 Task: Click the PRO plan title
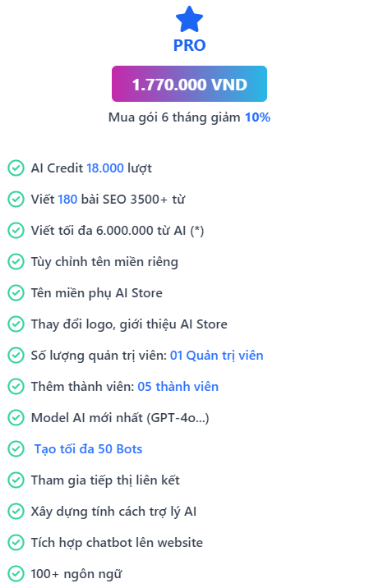point(189,46)
